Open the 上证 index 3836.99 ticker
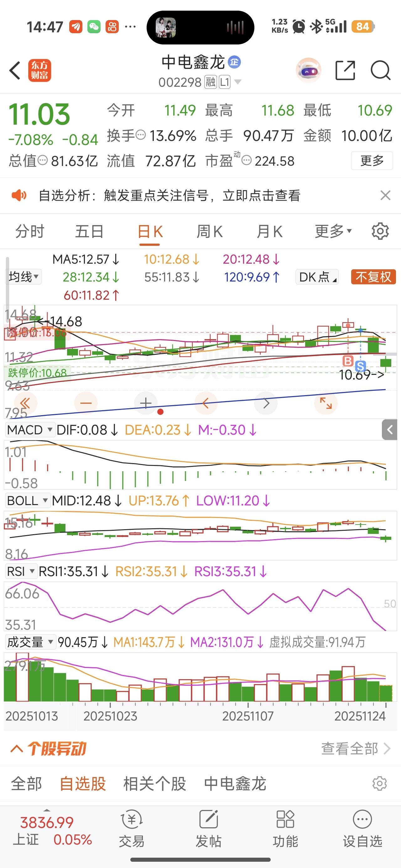 point(52,831)
